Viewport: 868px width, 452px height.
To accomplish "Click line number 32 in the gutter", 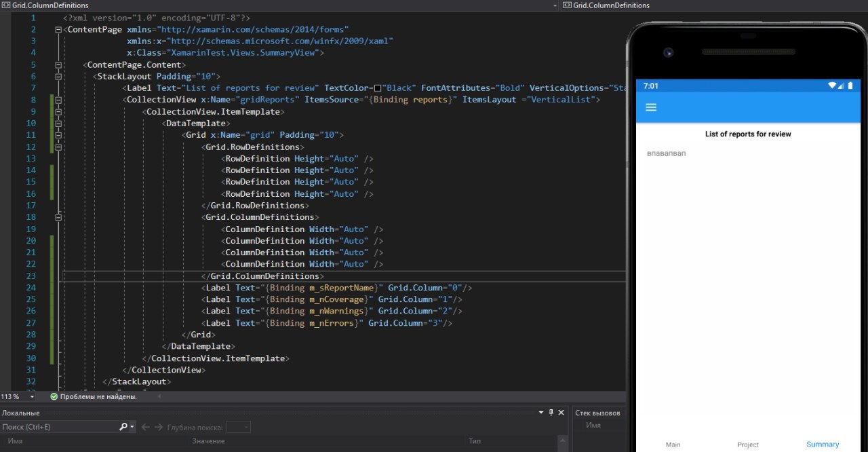I will click(x=31, y=381).
